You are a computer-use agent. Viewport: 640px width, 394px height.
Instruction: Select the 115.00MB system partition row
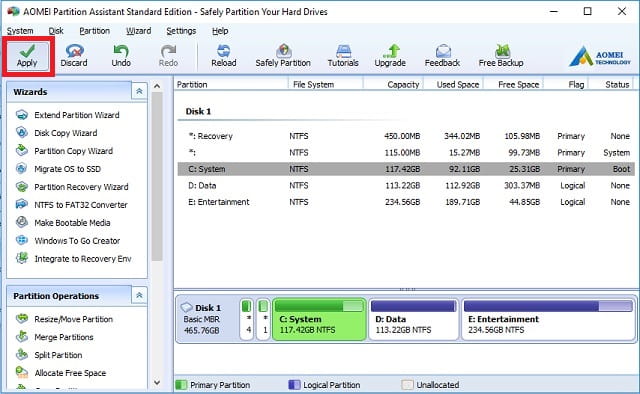pos(406,153)
